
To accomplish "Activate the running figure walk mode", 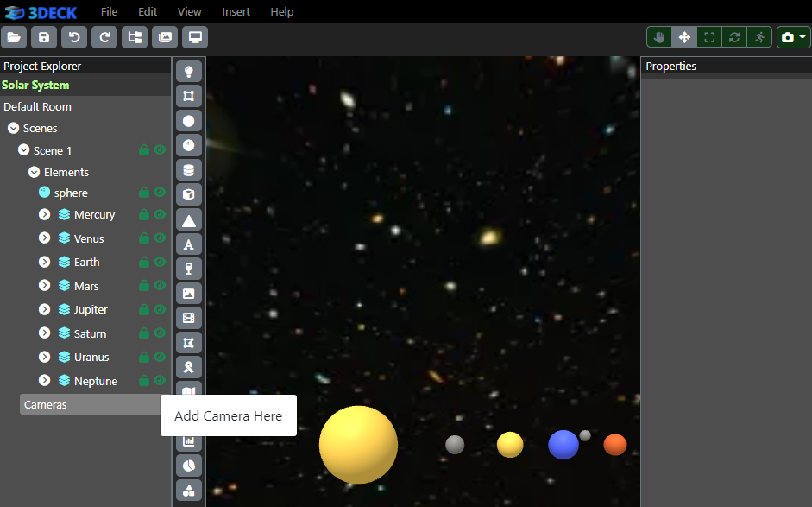I will 759,37.
